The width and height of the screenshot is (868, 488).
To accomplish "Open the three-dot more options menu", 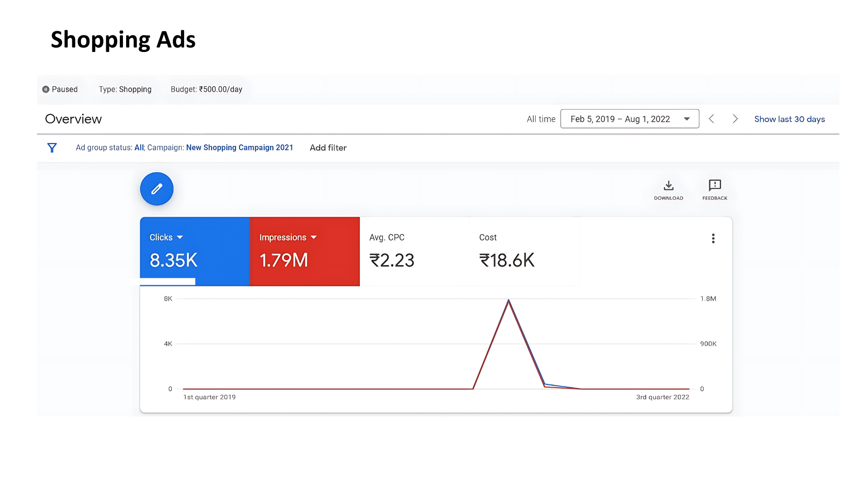I will pyautogui.click(x=713, y=239).
